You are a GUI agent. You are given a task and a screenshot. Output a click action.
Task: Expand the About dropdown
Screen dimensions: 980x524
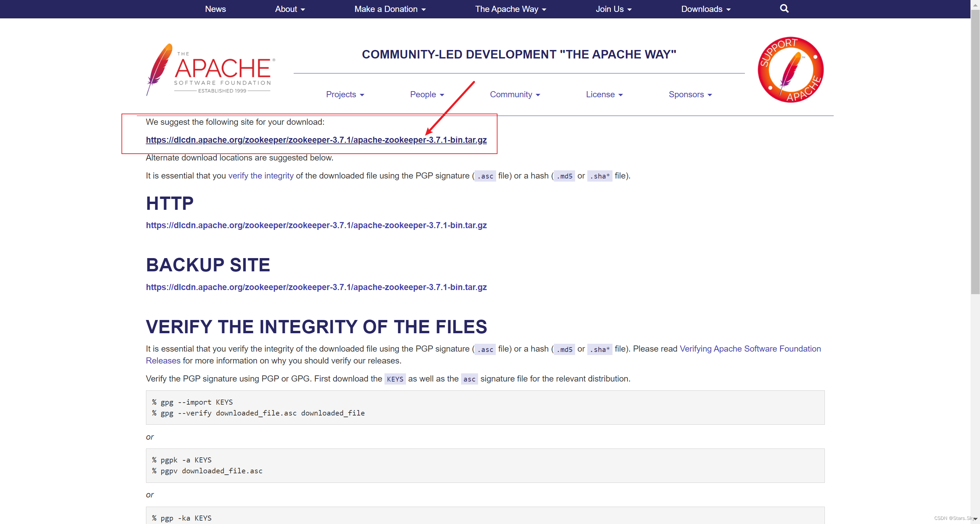[290, 9]
